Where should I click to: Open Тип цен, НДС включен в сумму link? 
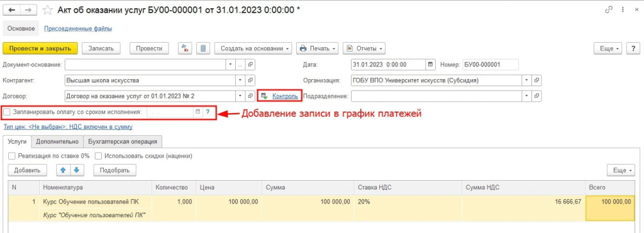click(68, 127)
